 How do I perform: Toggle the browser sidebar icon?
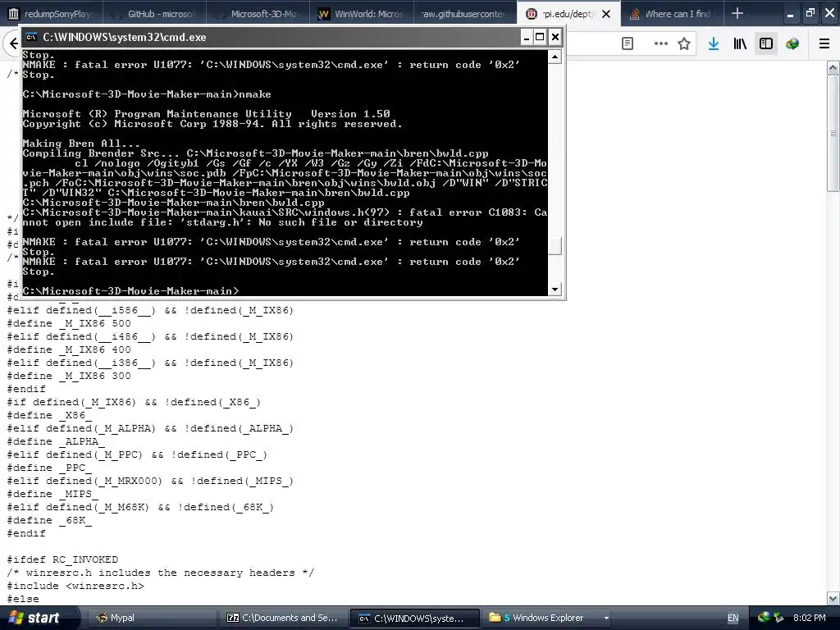click(766, 43)
